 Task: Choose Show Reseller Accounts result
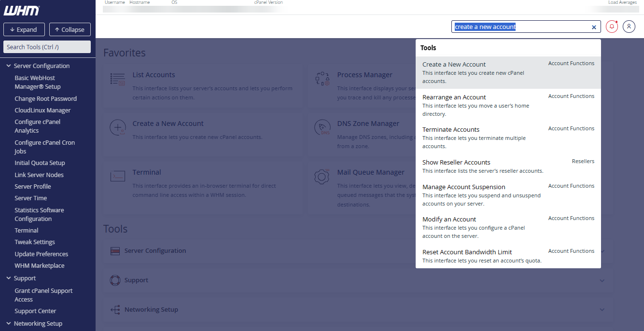[x=508, y=166]
